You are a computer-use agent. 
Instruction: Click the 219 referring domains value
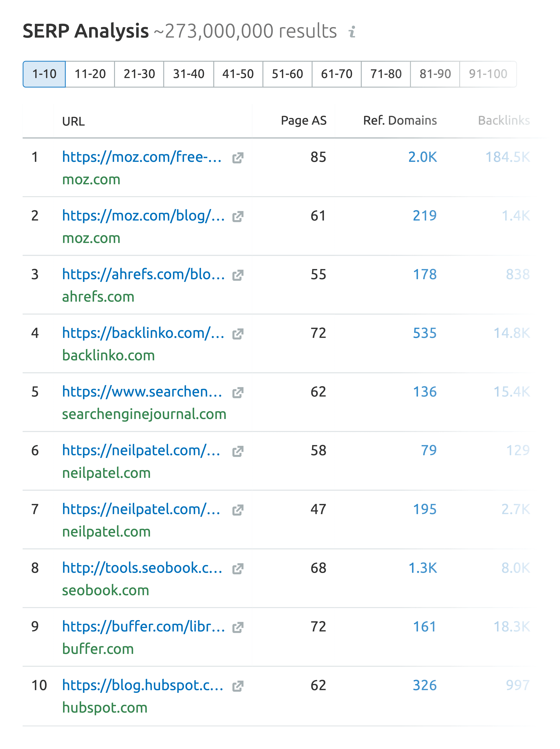[x=425, y=216]
